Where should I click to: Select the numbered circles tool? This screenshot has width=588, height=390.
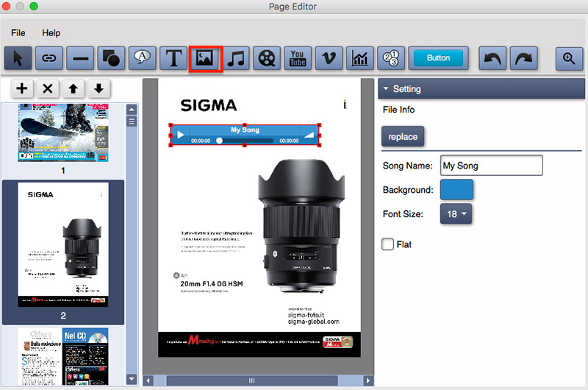[x=391, y=58]
